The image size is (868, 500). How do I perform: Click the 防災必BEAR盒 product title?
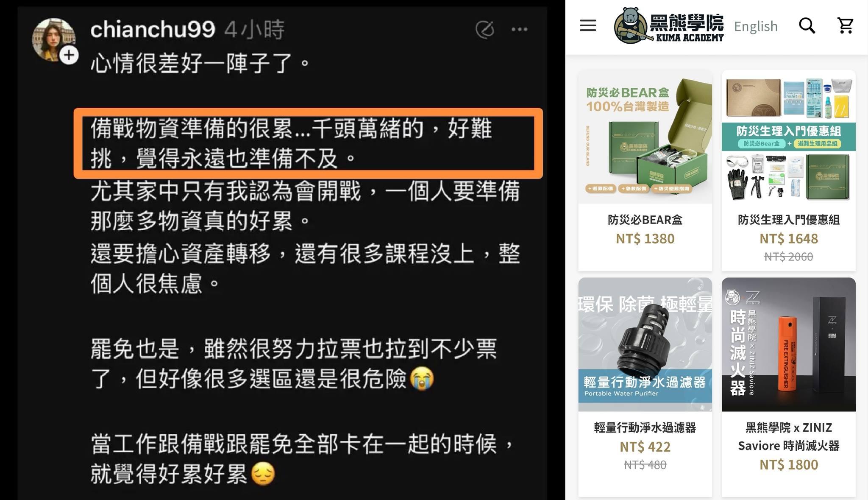pyautogui.click(x=645, y=220)
